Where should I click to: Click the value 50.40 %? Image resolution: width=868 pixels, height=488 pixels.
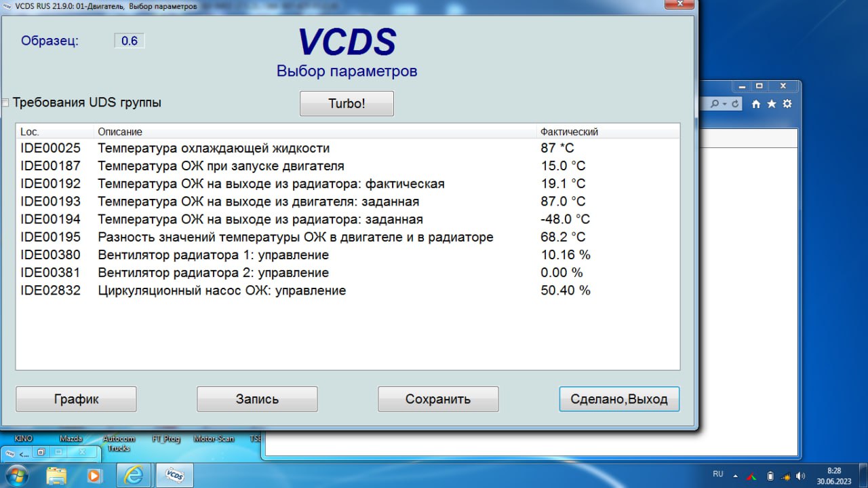click(566, 290)
